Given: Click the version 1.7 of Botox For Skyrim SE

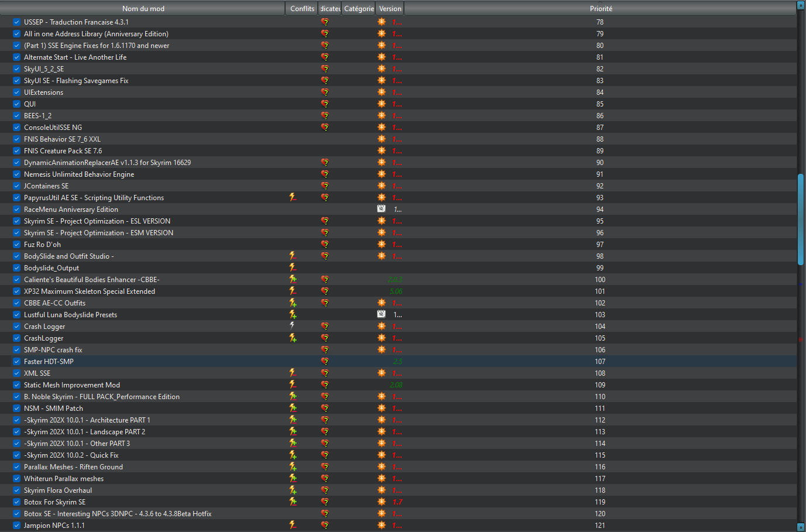Looking at the screenshot, I should [x=397, y=502].
